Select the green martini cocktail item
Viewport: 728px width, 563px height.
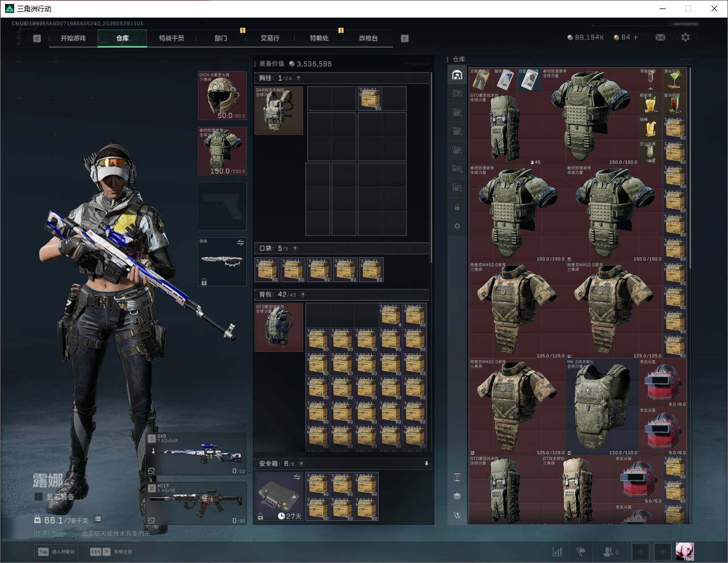pyautogui.click(x=675, y=80)
